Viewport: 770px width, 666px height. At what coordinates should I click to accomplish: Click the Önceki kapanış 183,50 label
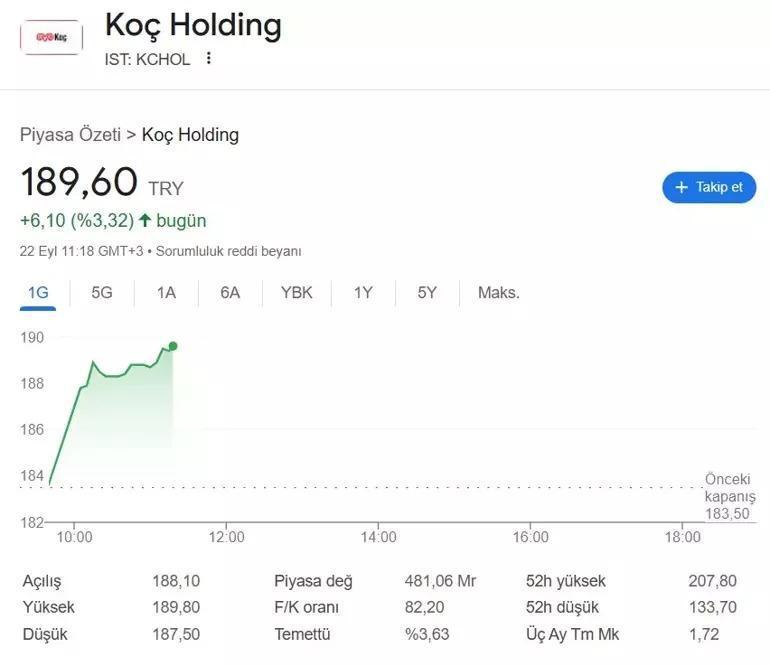(727, 496)
